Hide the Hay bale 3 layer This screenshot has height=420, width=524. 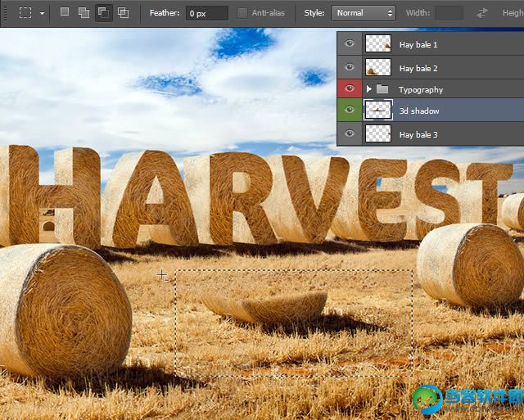(x=350, y=133)
